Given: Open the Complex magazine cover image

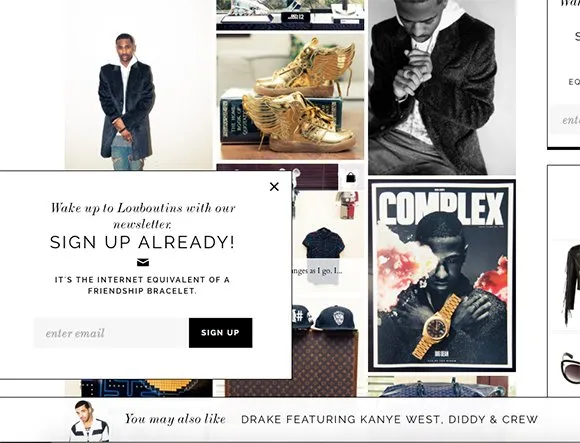Looking at the screenshot, I should (x=442, y=275).
